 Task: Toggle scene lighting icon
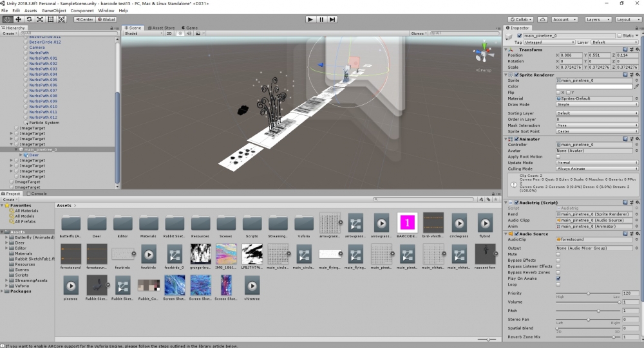click(x=180, y=33)
